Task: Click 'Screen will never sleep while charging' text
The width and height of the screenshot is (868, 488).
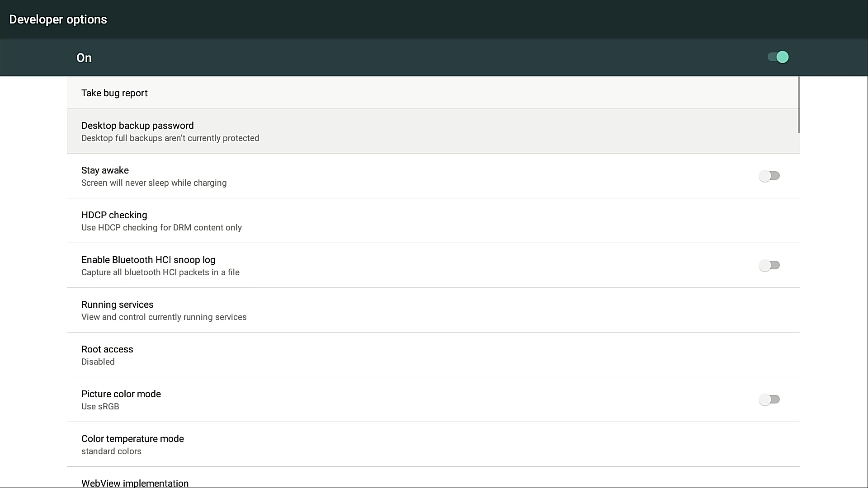Action: [154, 183]
